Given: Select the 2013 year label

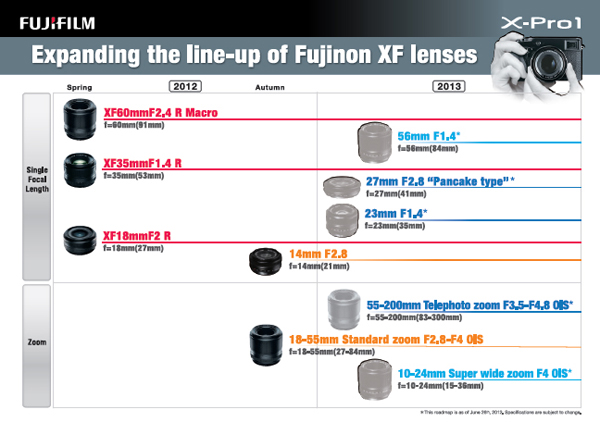Looking at the screenshot, I should coord(449,86).
